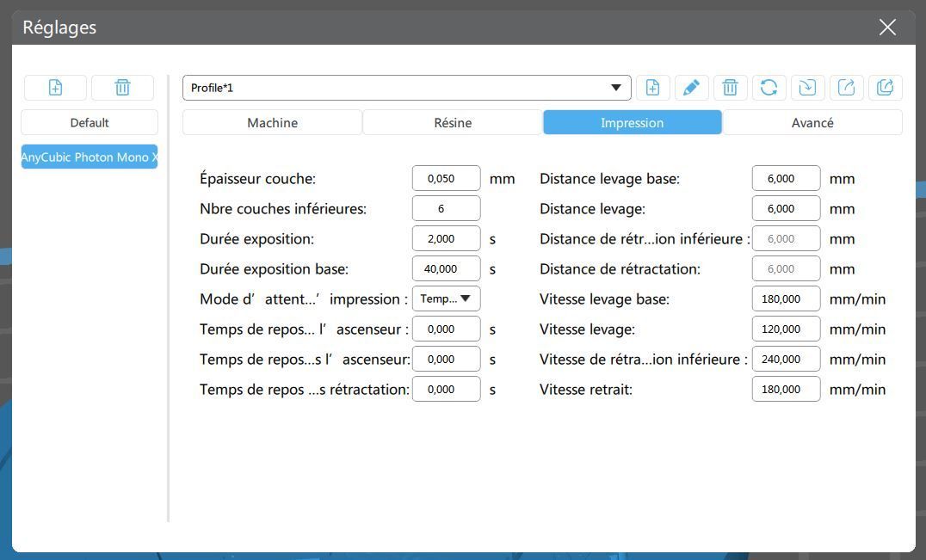Click the last export-all profiles icon
This screenshot has width=926, height=560.
pos(886,88)
